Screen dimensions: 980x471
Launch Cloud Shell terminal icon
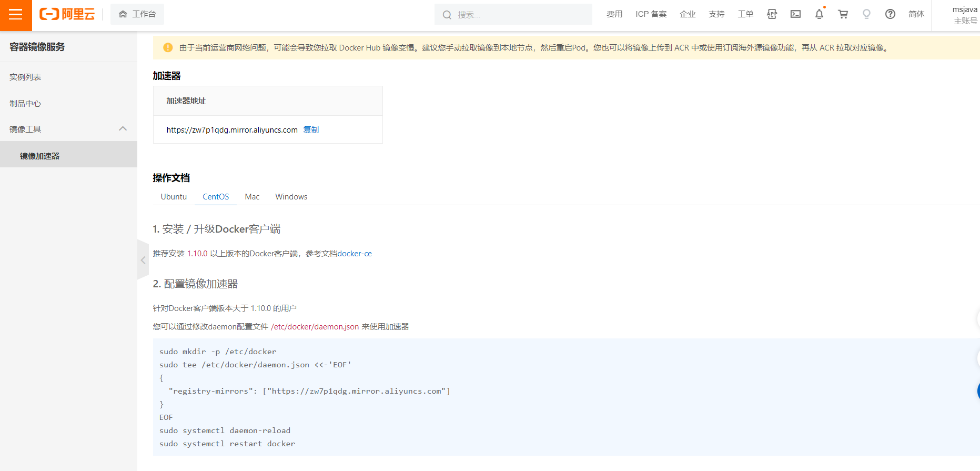[x=795, y=14]
